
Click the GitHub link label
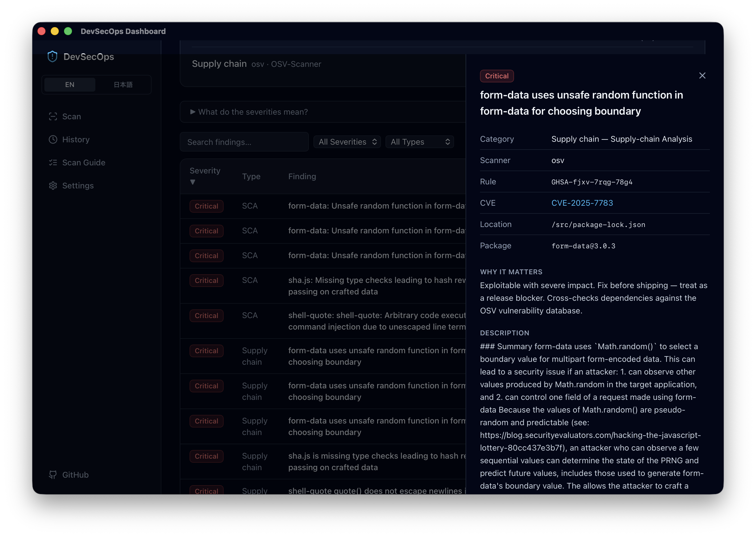coord(75,475)
